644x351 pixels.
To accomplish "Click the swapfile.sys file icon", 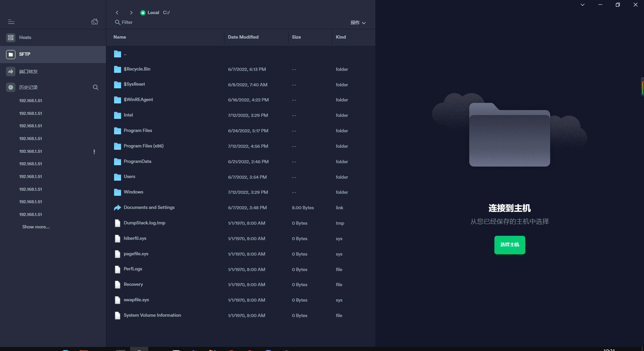I will 117,300.
